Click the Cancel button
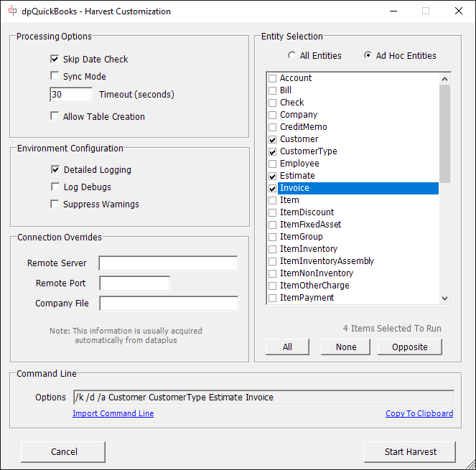476x470 pixels. click(x=63, y=452)
